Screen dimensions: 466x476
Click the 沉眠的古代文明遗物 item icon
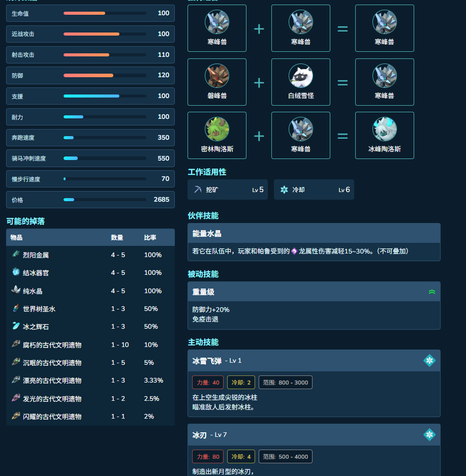tap(16, 362)
